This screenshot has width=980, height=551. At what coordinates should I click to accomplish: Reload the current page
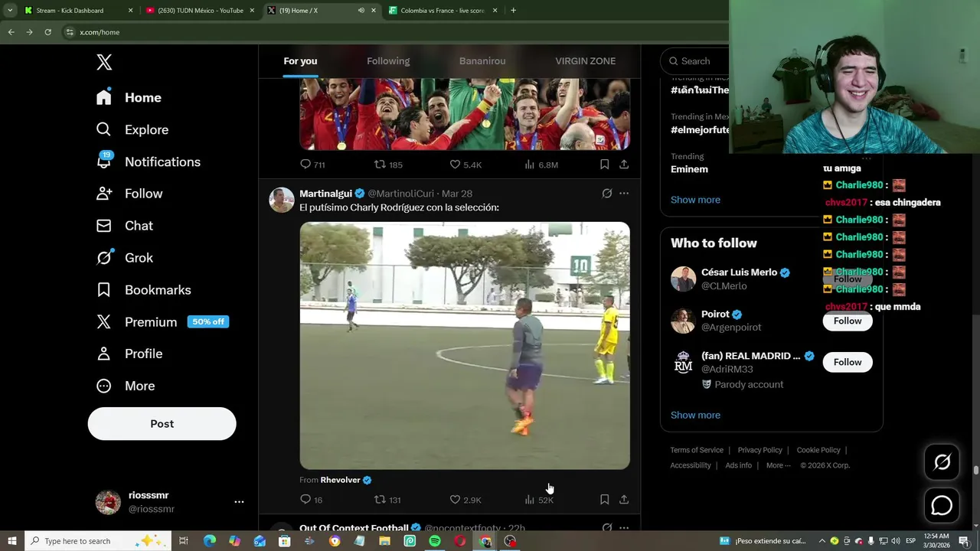coord(47,32)
